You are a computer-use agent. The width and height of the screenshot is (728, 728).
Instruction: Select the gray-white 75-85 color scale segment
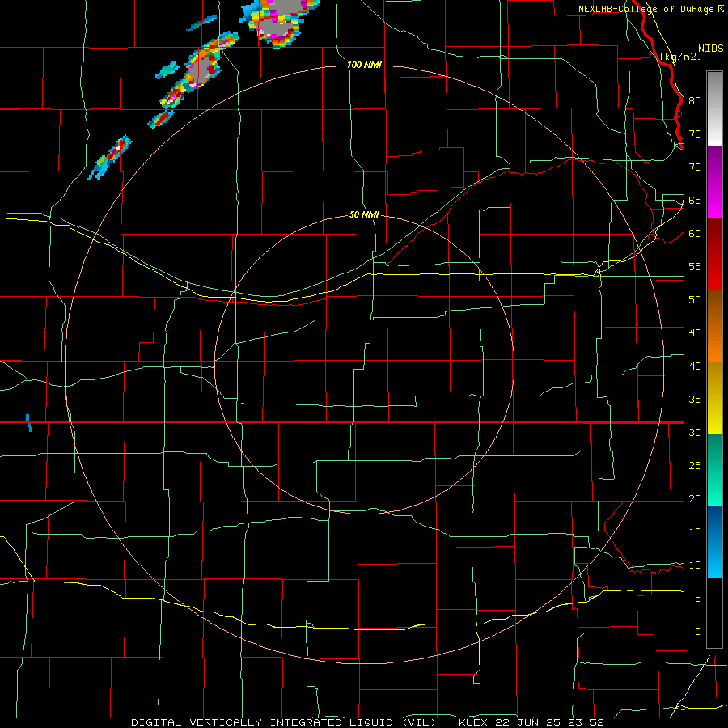pos(714,108)
